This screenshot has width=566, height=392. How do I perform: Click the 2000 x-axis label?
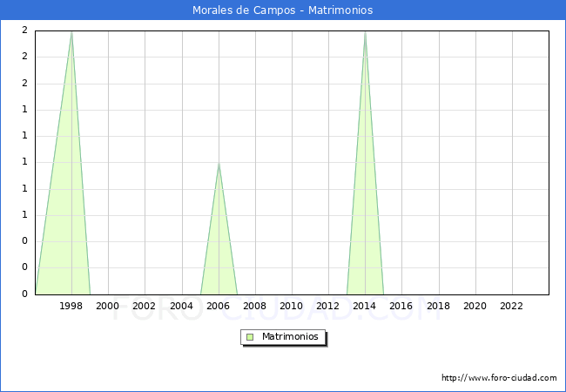[x=107, y=306]
